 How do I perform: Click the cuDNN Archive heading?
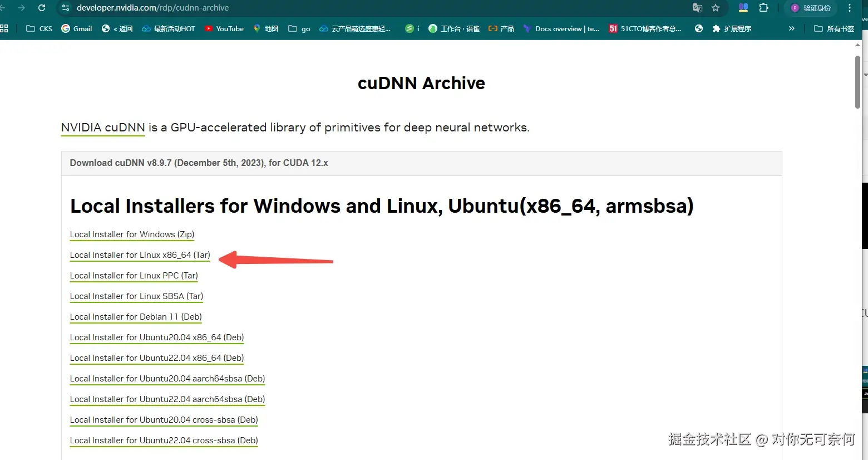point(421,83)
